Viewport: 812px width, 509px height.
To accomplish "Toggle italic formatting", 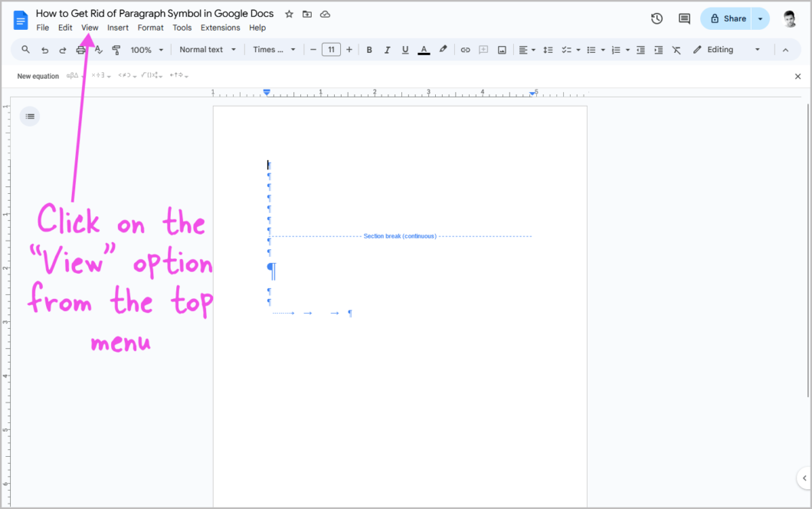I will [x=387, y=50].
